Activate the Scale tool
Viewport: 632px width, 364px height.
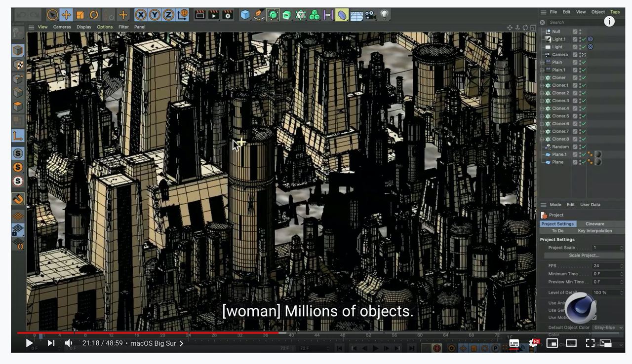pos(80,15)
